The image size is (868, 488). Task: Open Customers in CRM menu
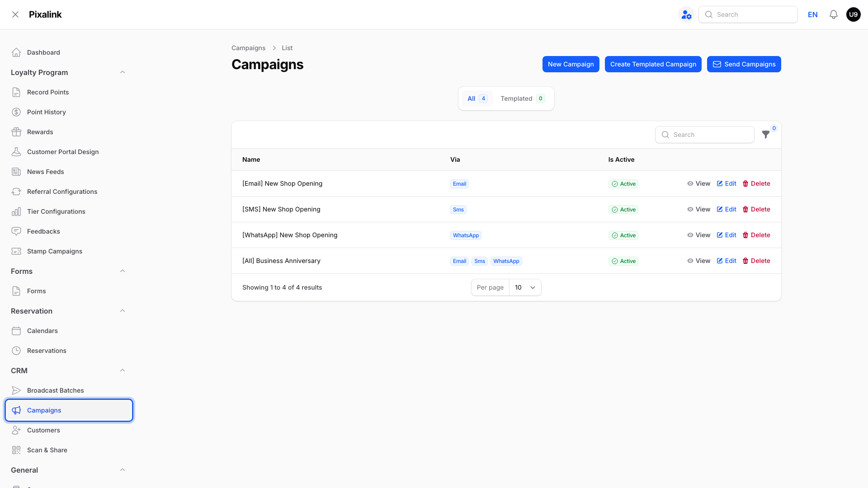pos(69,430)
